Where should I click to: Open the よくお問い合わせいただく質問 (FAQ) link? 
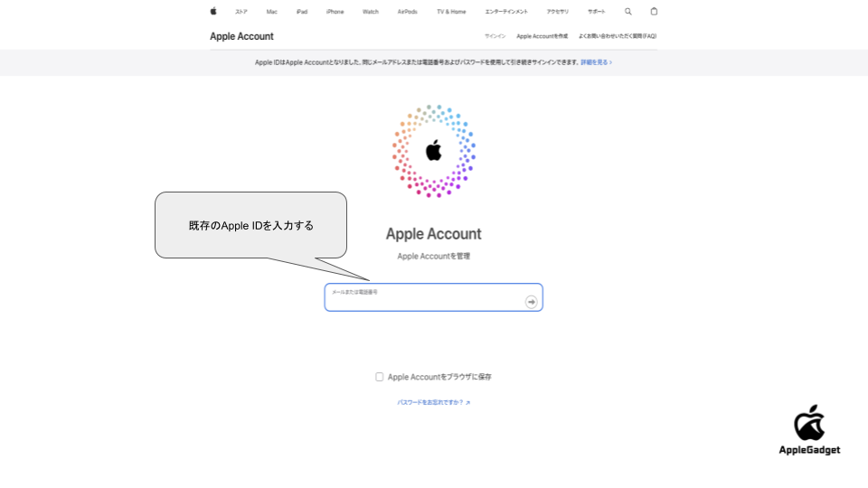click(618, 36)
